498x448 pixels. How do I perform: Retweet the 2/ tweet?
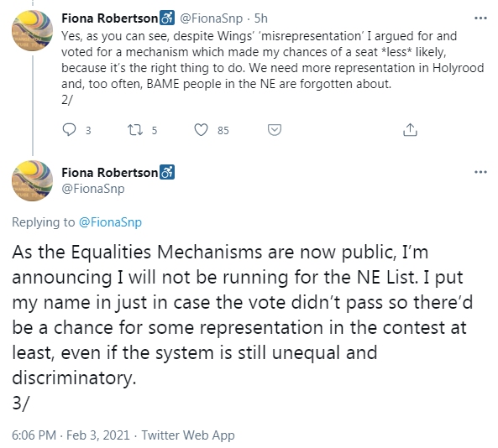point(135,130)
